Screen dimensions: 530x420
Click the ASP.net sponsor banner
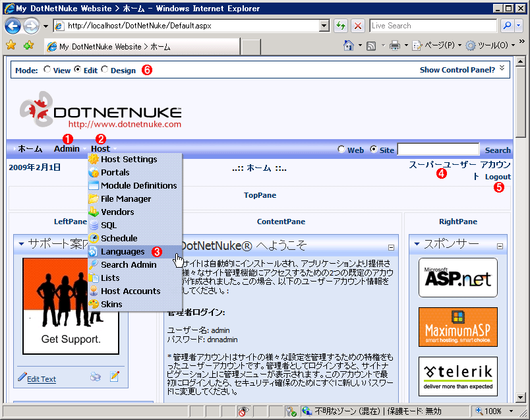[x=458, y=278]
